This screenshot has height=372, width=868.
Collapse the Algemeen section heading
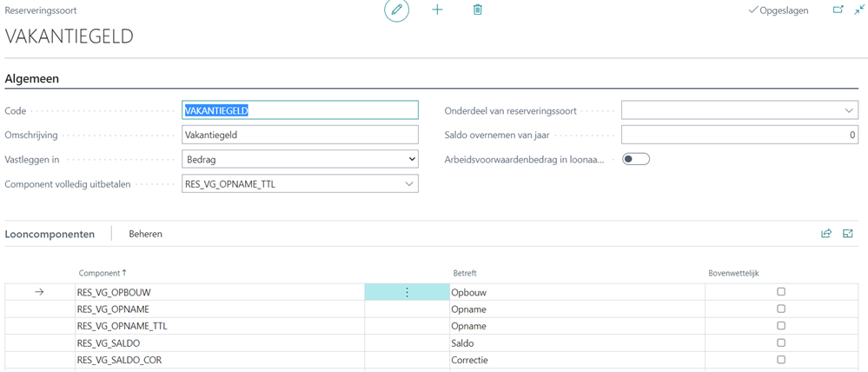coord(32,78)
